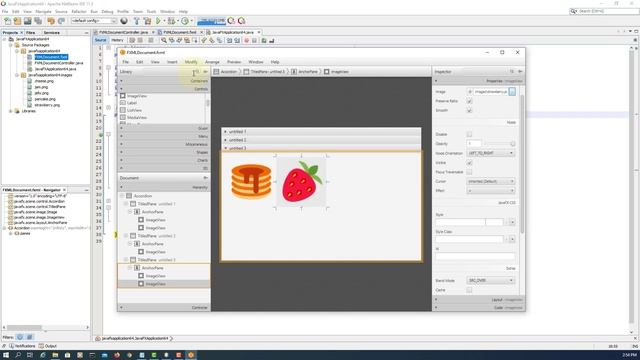Click the AnchorPane item in the breadcrumb bar

point(304,71)
